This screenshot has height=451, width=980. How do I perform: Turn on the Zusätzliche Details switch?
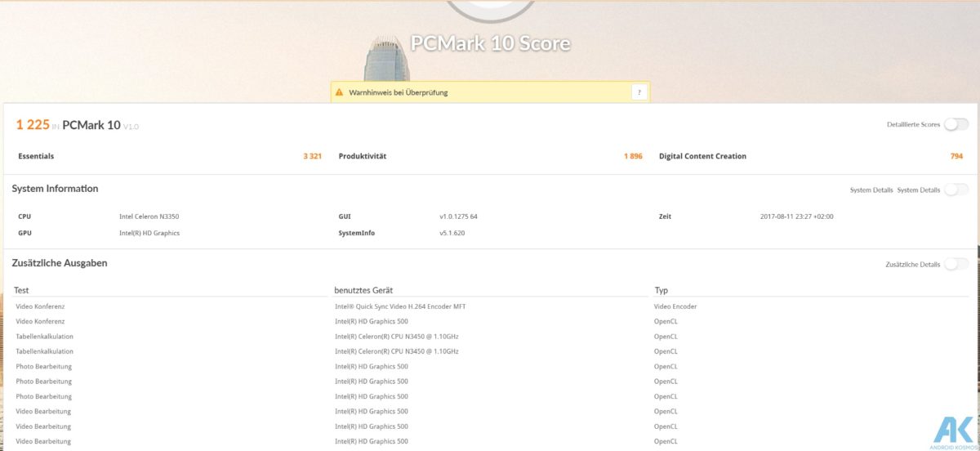point(956,264)
